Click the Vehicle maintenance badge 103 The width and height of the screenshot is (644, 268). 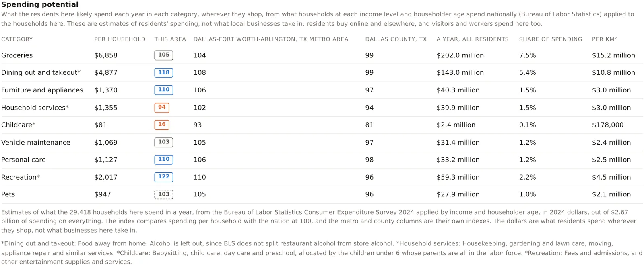pyautogui.click(x=163, y=142)
